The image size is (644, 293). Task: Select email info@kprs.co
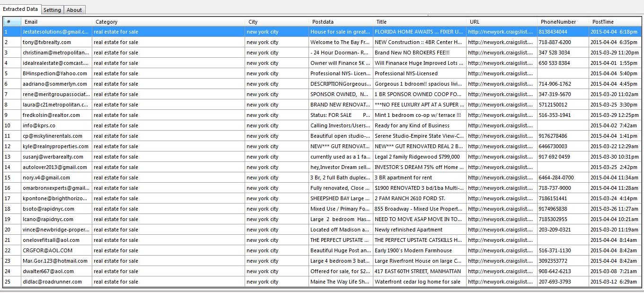[x=39, y=125]
